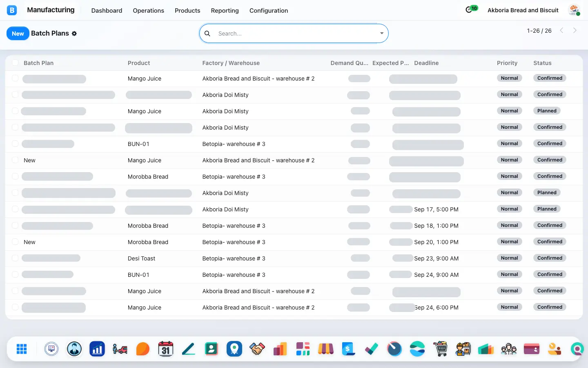Image resolution: width=588 pixels, height=368 pixels.
Task: Tick the checkbox for the first Mango Juice row
Action: [x=15, y=78]
